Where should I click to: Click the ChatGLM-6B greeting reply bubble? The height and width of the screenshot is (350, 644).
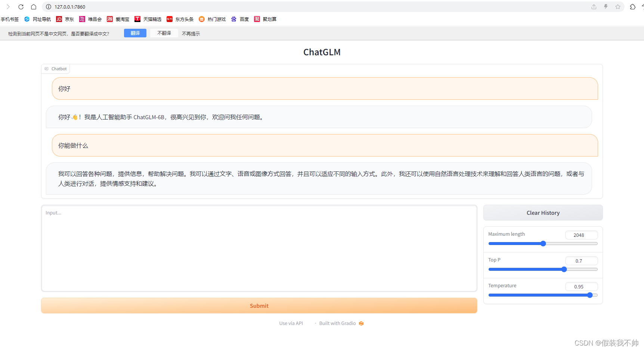319,117
